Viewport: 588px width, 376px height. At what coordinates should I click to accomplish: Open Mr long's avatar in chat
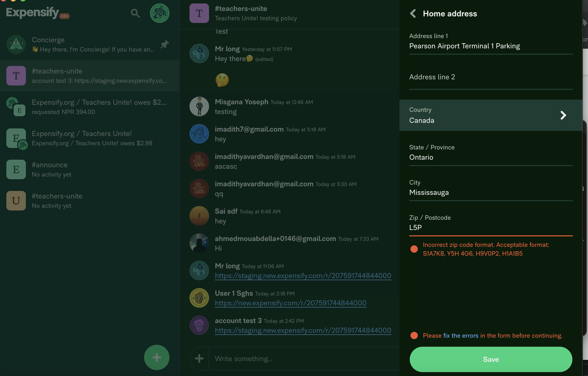(x=199, y=54)
